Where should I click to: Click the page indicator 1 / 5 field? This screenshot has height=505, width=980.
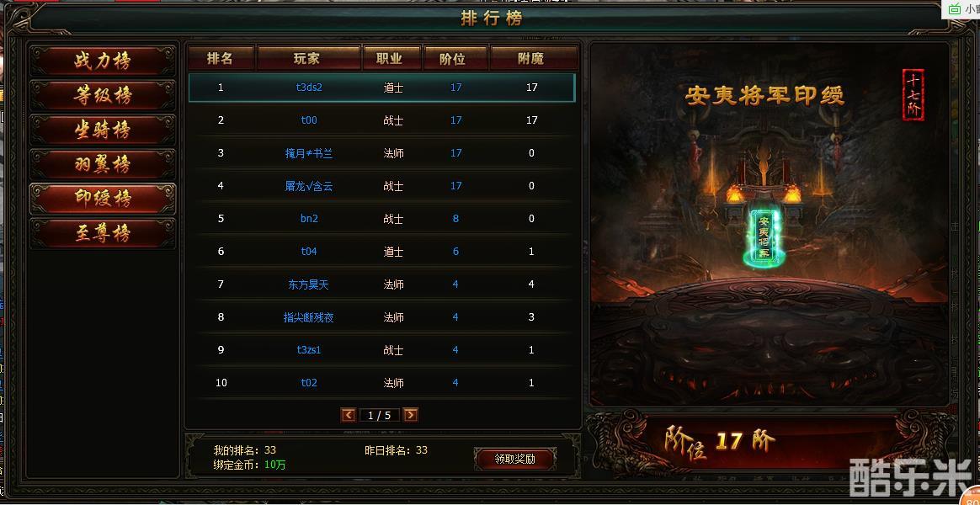click(x=380, y=415)
